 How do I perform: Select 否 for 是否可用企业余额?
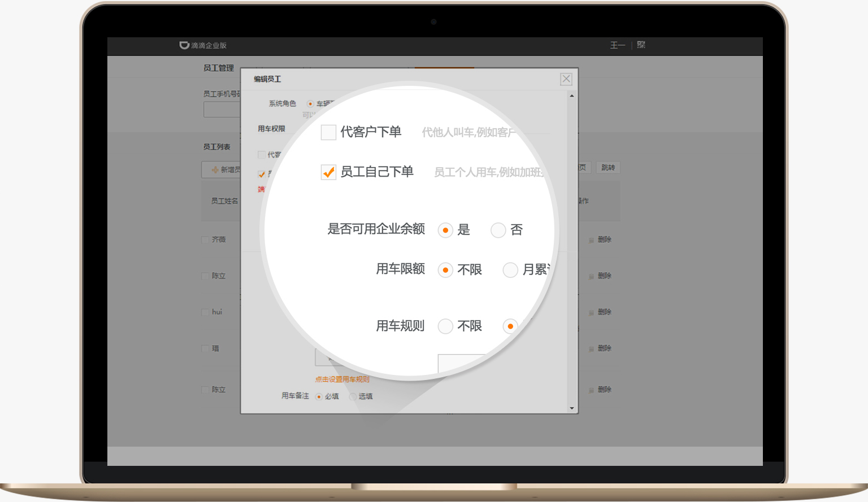(x=498, y=230)
